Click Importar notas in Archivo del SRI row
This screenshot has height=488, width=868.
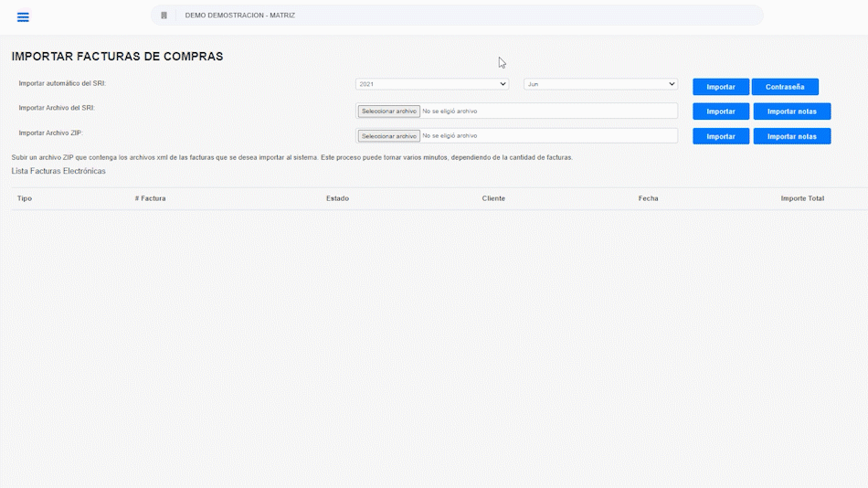coord(791,111)
